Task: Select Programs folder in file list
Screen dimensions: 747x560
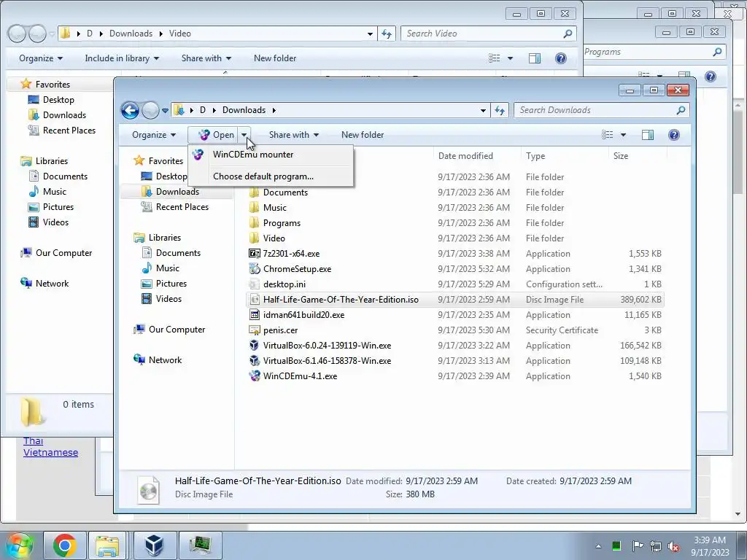Action: (282, 223)
